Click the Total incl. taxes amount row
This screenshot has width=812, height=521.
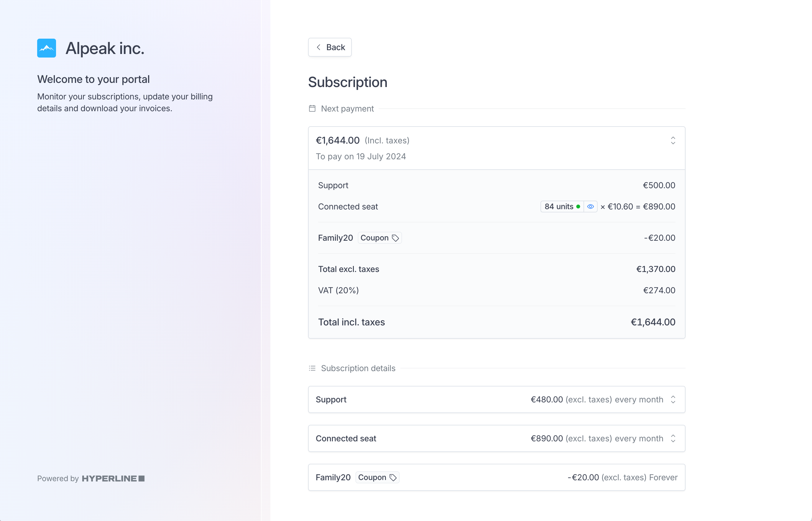pyautogui.click(x=497, y=322)
